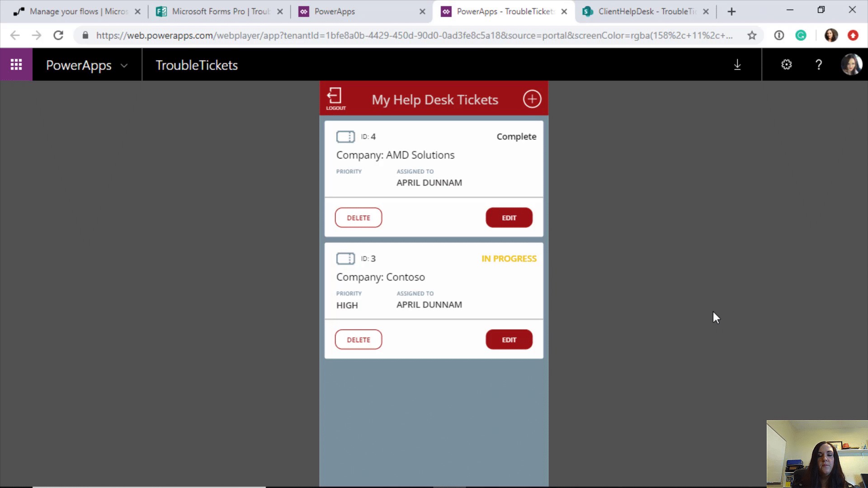The image size is (868, 488).
Task: Edit the AMD Solutions ticket
Action: [x=509, y=218]
